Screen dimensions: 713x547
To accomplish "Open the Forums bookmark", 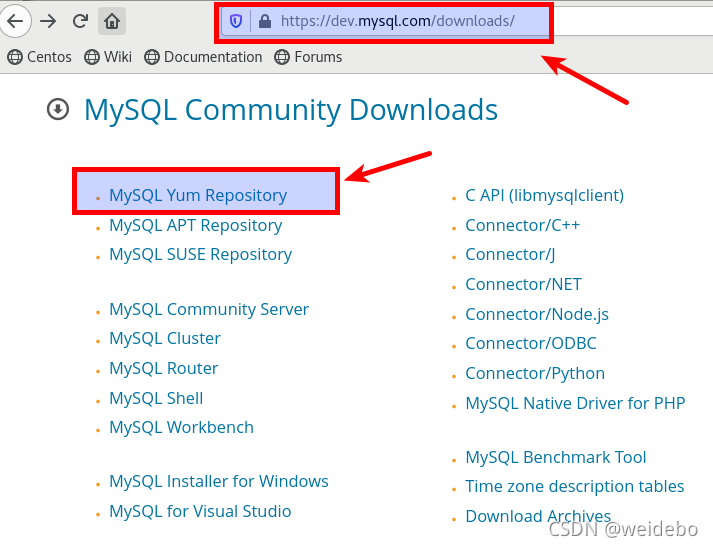I will tap(308, 57).
